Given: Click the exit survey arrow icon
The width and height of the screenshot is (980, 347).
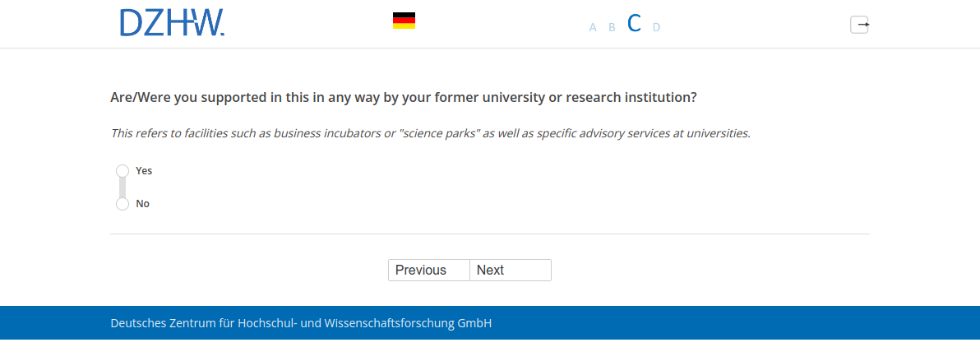Looking at the screenshot, I should tap(859, 25).
